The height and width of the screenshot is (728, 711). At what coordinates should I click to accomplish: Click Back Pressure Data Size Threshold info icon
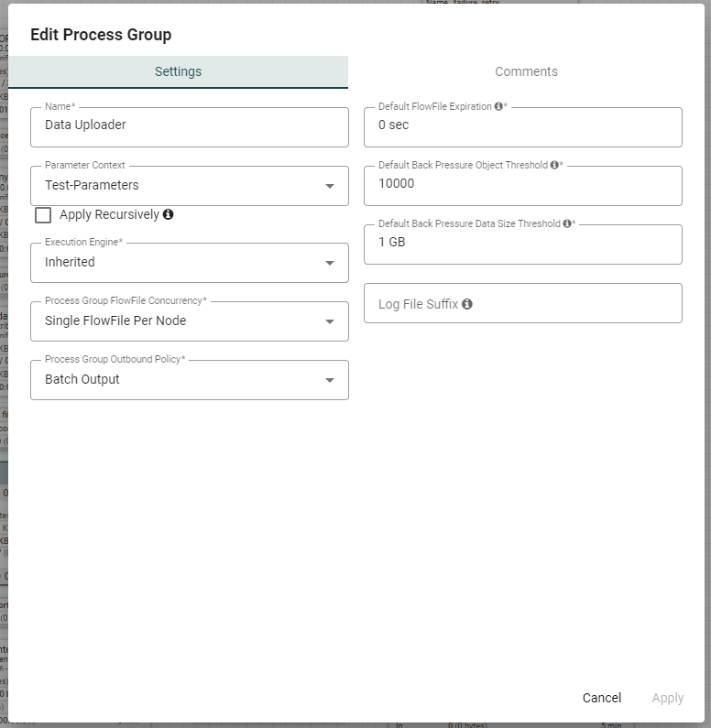coord(567,223)
